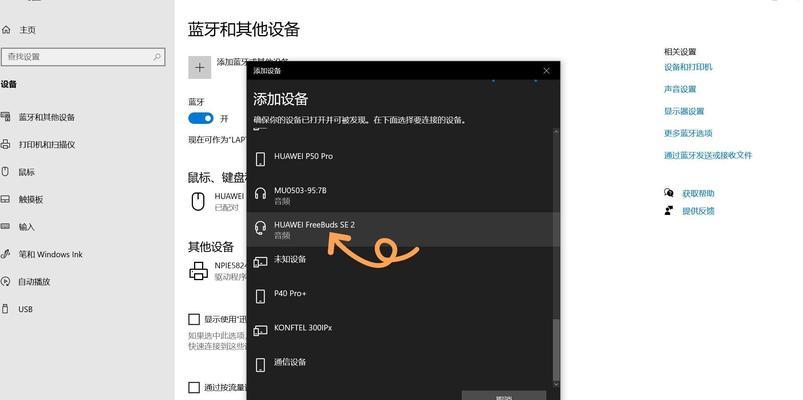This screenshot has height=400, width=803.
Task: Click the phone icon next to HUAWEI P50 Pro
Action: [261, 159]
